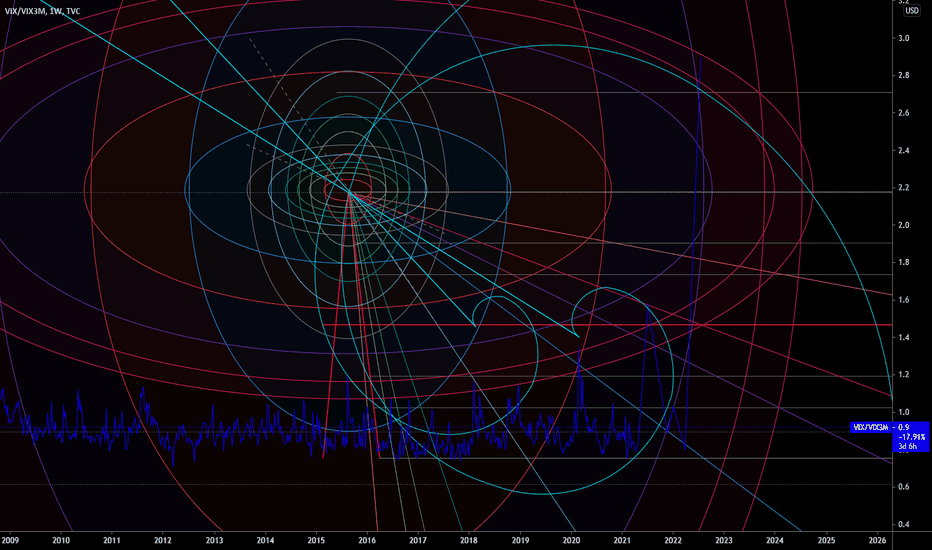Click the 2013 label on time axis
This screenshot has width=932, height=550.
coord(215,540)
